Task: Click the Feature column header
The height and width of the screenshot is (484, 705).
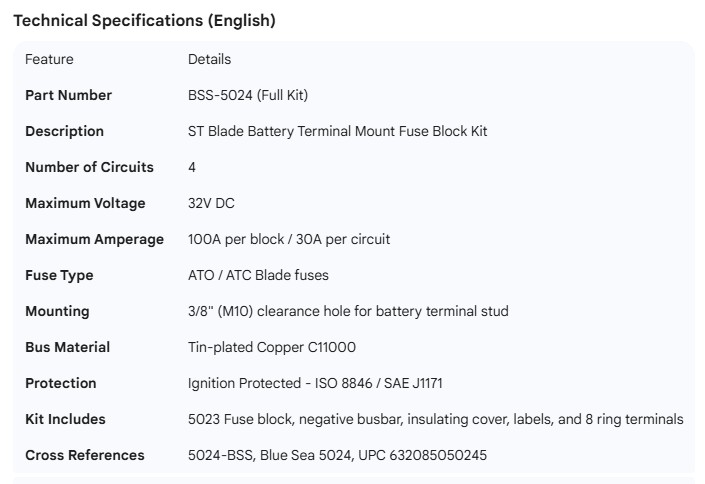Action: tap(49, 59)
